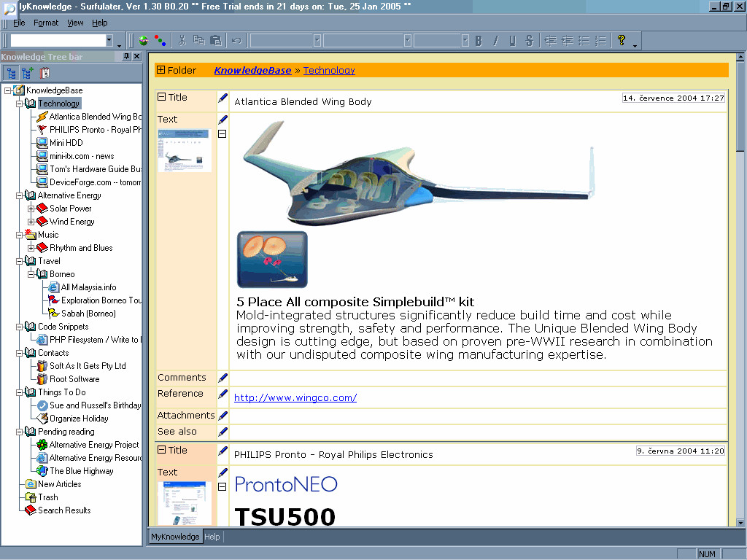The image size is (747, 560).
Task: Click the Paste clipboard icon
Action: [x=216, y=41]
